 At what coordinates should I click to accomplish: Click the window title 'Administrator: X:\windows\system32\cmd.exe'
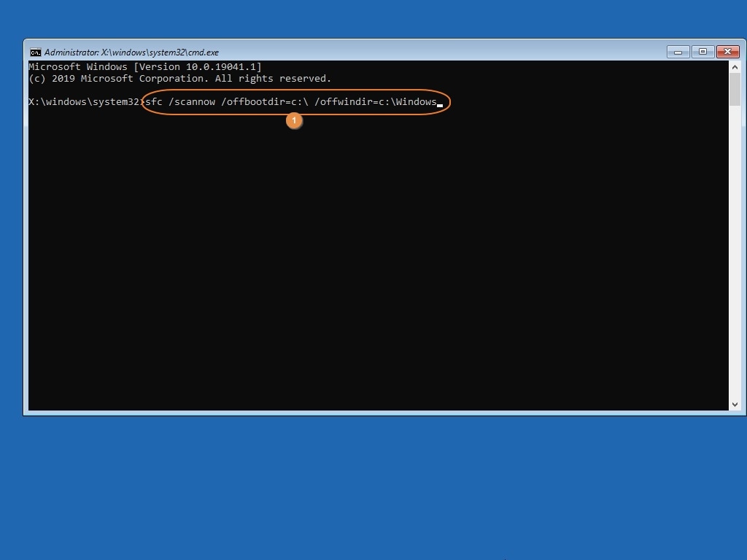131,52
